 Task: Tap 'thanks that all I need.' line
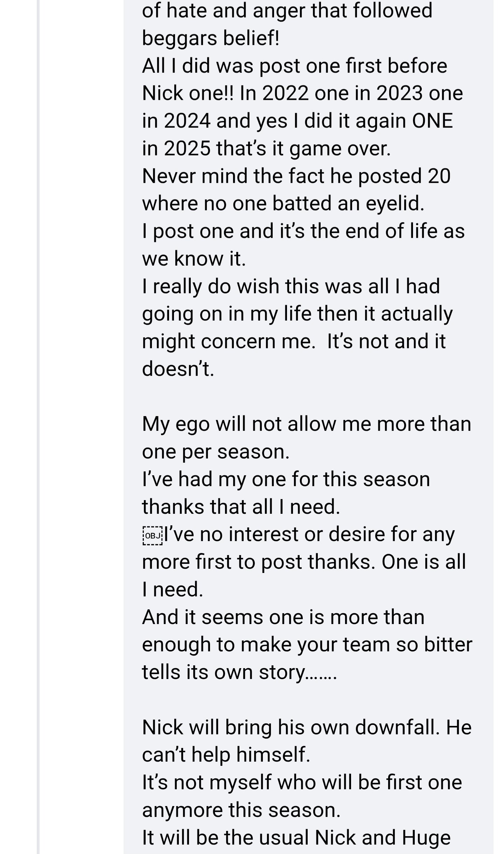click(x=241, y=506)
